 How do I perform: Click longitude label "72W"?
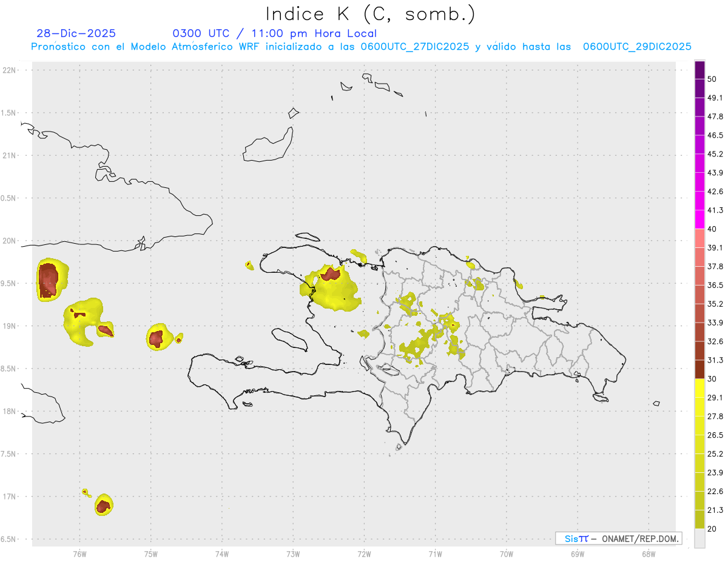click(x=364, y=554)
